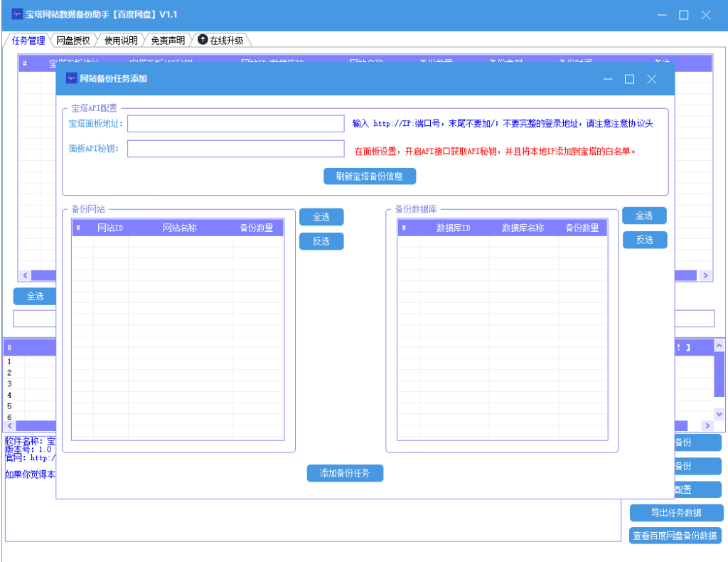Viewport: 728px width, 562px height.
Task: Click the # header in 备份网站 table
Action: click(x=78, y=228)
